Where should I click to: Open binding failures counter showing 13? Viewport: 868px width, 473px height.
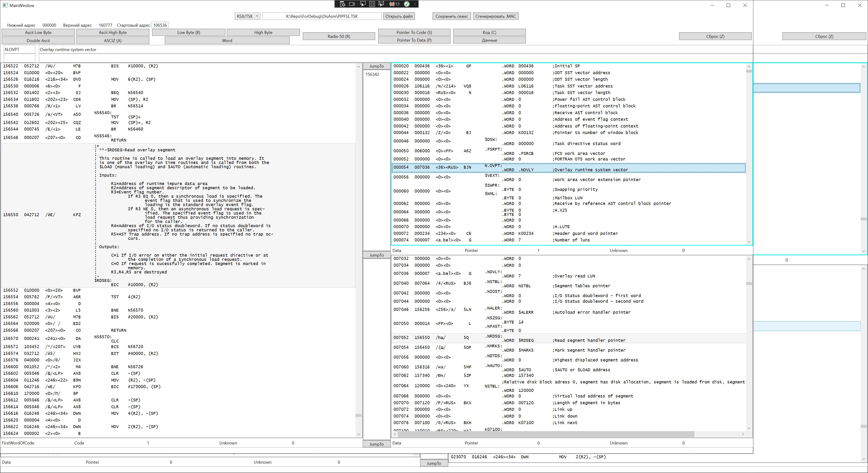click(x=394, y=4)
